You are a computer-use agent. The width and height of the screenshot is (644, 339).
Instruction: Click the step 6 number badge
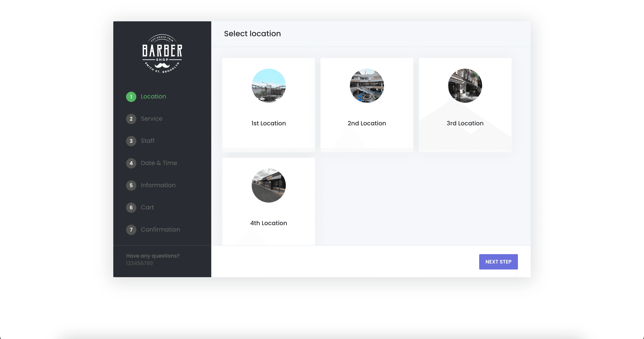coord(131,207)
